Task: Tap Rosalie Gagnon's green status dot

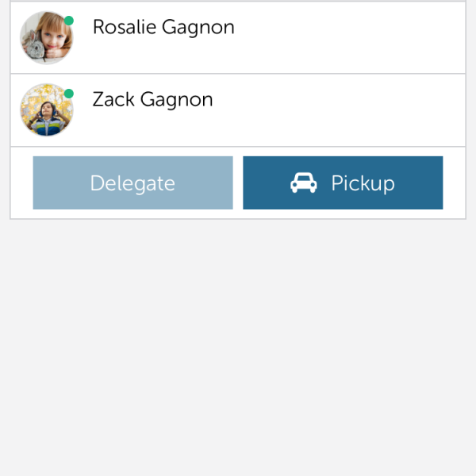Action: pyautogui.click(x=69, y=21)
